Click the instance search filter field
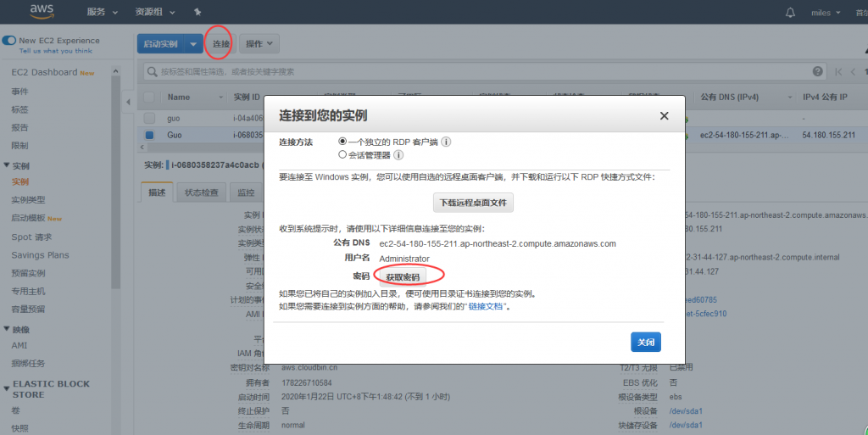This screenshot has height=435, width=868. click(475, 72)
